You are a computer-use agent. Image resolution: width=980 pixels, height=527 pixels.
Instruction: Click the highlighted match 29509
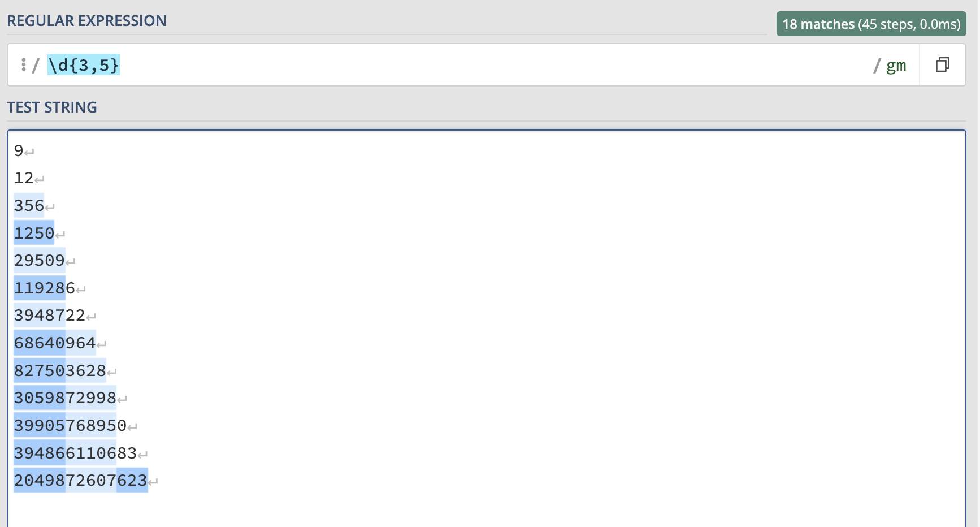40,260
